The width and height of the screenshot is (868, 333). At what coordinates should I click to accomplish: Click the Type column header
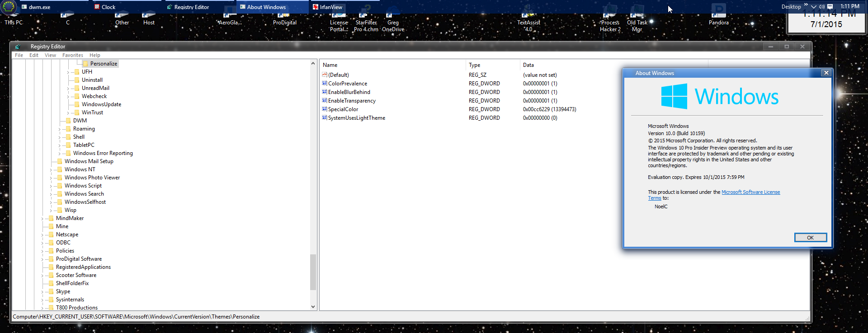(493, 65)
